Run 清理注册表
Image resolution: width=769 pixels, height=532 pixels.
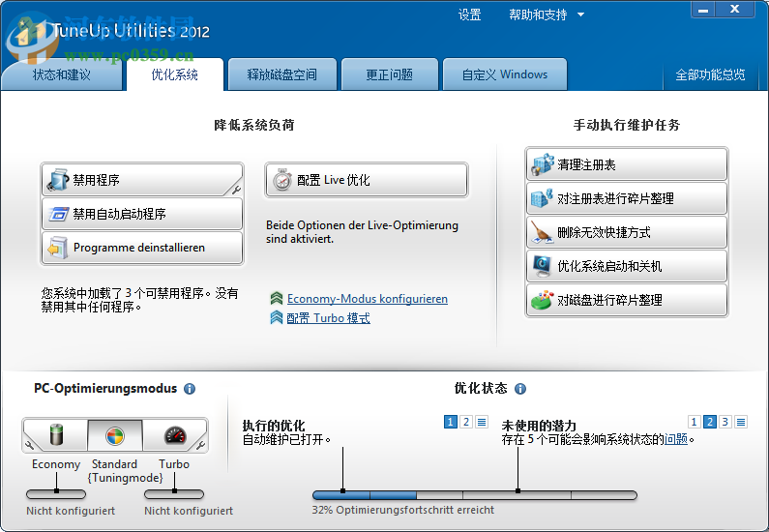pyautogui.click(x=626, y=164)
